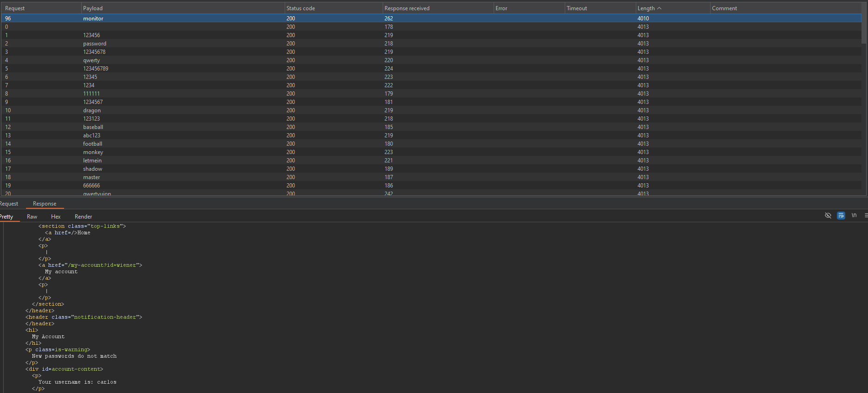Select the row with payload 'dragon'
This screenshot has width=868, height=393.
pyautogui.click(x=92, y=110)
